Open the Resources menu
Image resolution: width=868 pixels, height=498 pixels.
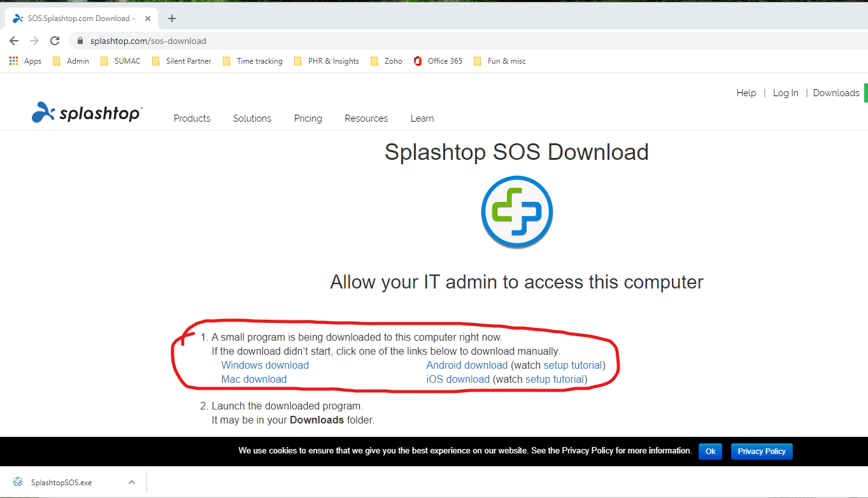point(366,118)
